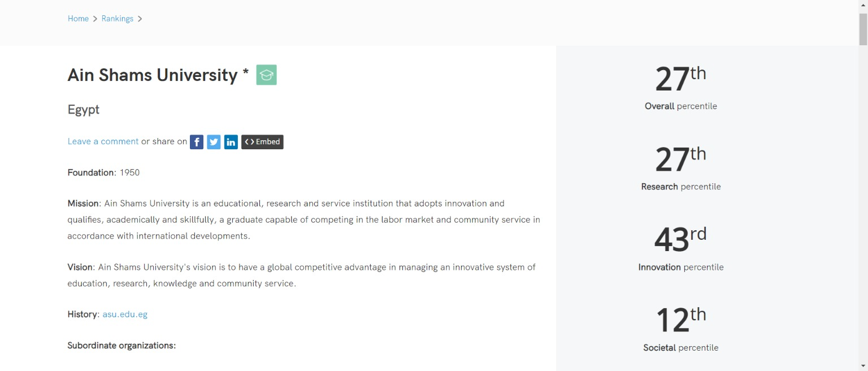Select the 12th Societal percentile figure
This screenshot has height=371, width=868.
click(681, 321)
